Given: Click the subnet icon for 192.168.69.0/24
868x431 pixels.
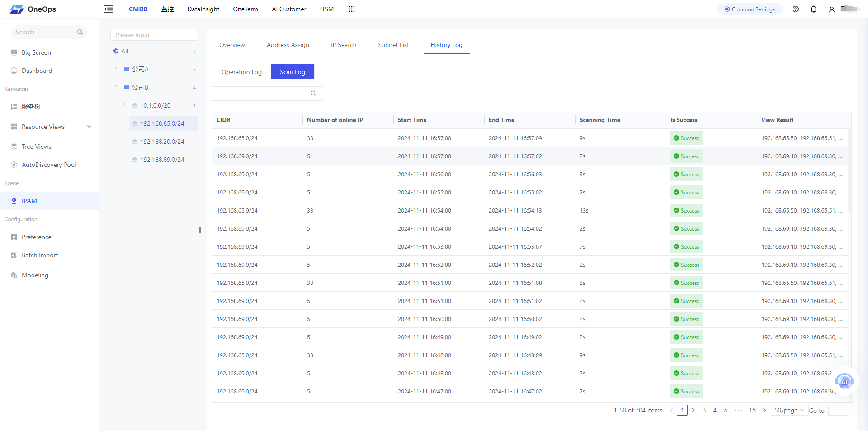Looking at the screenshot, I should point(135,160).
